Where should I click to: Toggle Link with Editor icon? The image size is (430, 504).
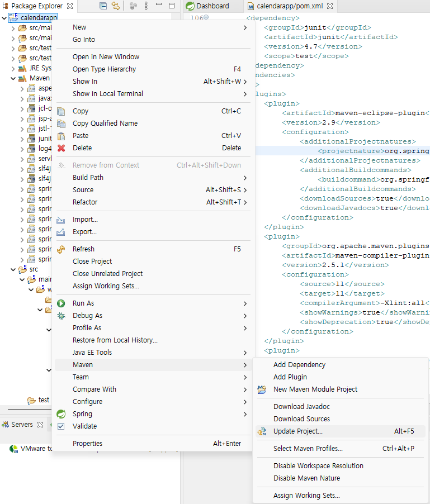pyautogui.click(x=115, y=6)
